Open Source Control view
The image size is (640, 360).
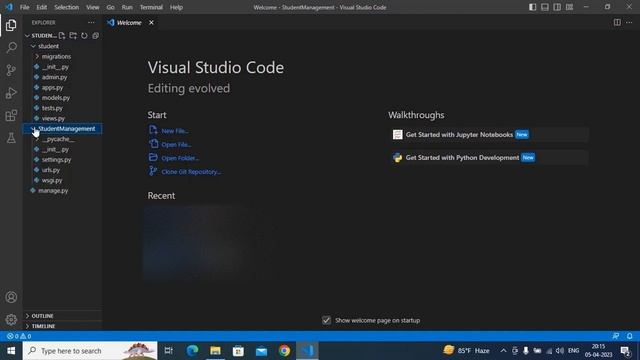click(11, 70)
